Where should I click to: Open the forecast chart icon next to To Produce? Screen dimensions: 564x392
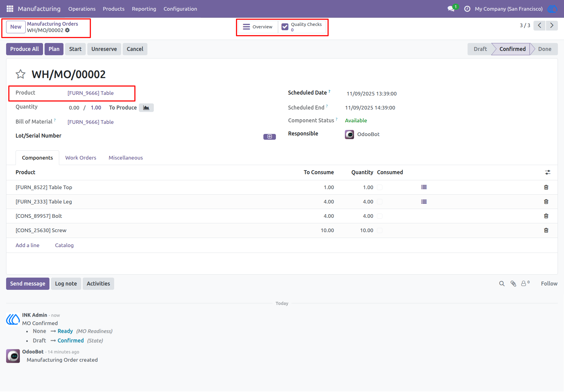(146, 108)
